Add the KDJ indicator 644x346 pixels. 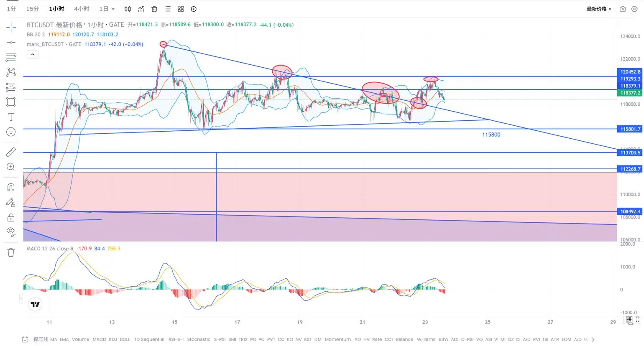[x=113, y=339]
